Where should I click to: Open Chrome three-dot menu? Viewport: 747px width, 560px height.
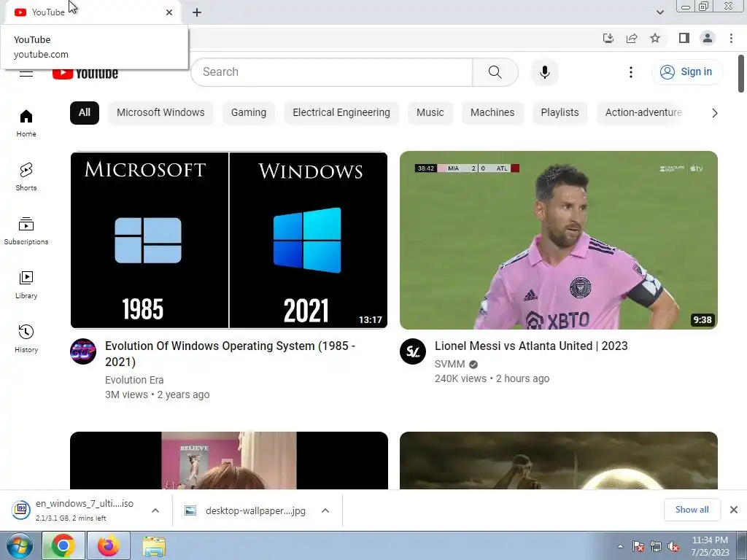pyautogui.click(x=731, y=38)
